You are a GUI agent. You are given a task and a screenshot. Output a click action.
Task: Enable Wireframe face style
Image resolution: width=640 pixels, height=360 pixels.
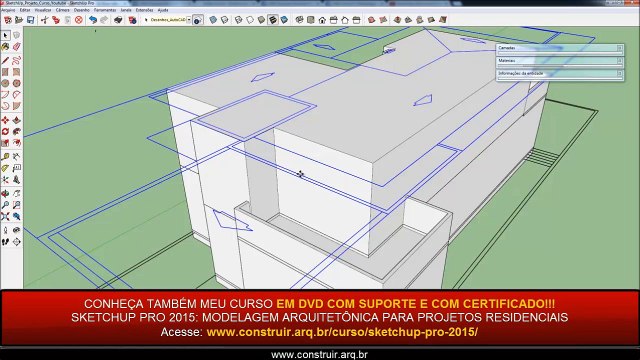coord(239,20)
